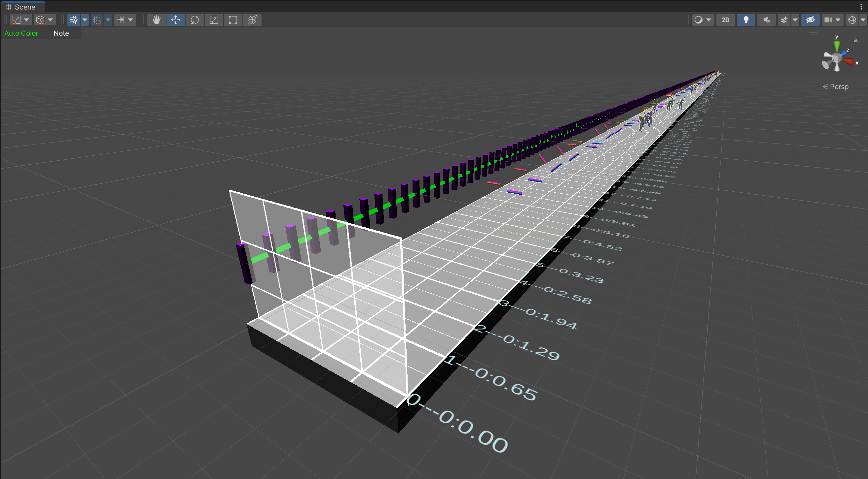Click the Move tool icon

point(176,20)
